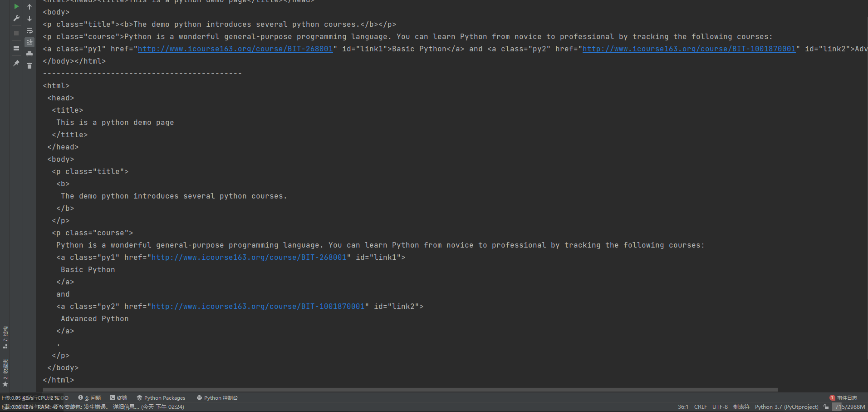Image resolution: width=868 pixels, height=412 pixels.
Task: Clear the console with the trash icon
Action: click(29, 66)
